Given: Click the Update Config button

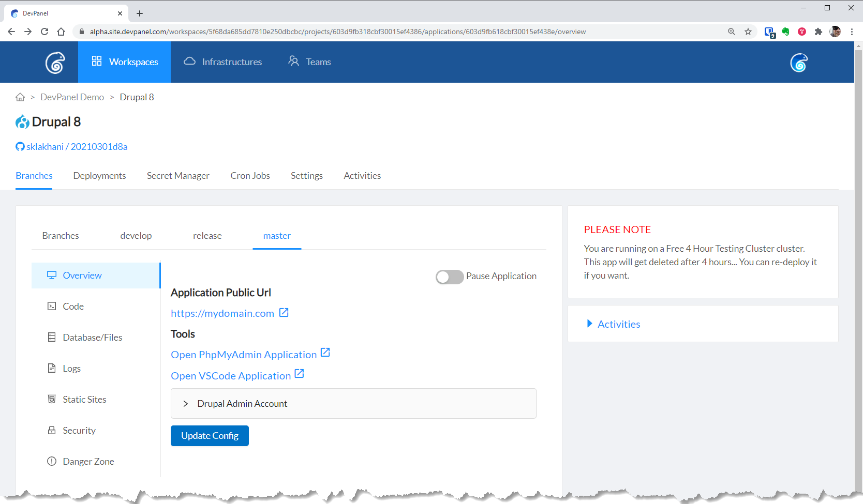Looking at the screenshot, I should click(x=210, y=436).
